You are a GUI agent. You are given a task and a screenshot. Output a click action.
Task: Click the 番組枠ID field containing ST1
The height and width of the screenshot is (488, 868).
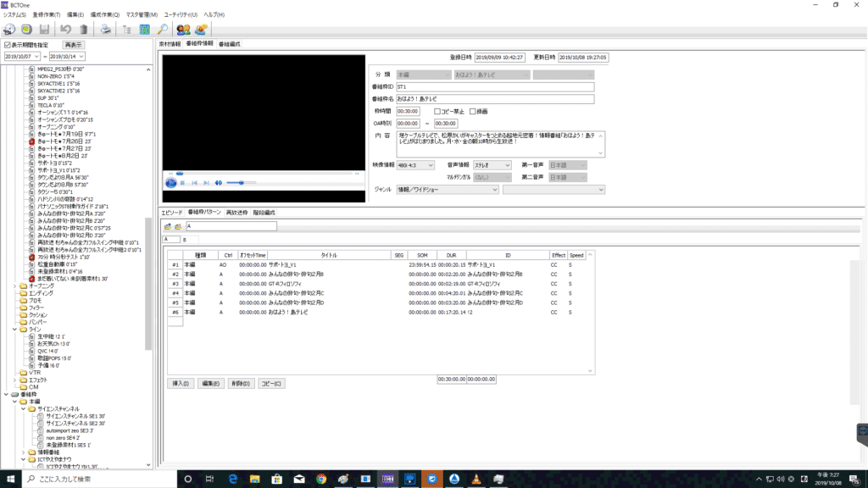tap(495, 87)
